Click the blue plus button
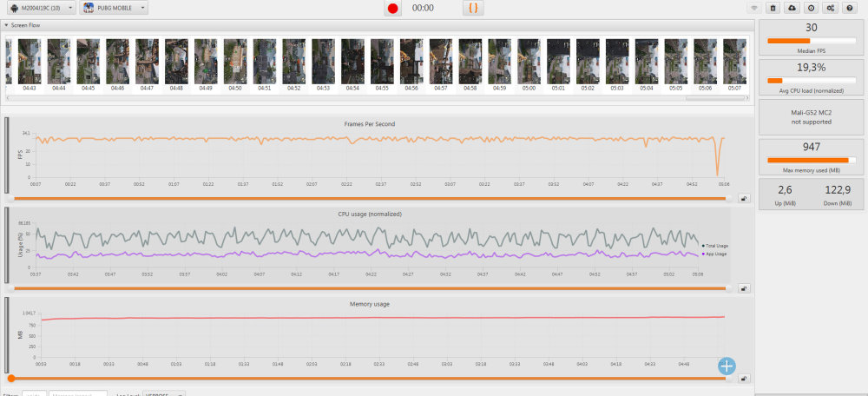Image resolution: width=868 pixels, height=396 pixels. tap(727, 366)
